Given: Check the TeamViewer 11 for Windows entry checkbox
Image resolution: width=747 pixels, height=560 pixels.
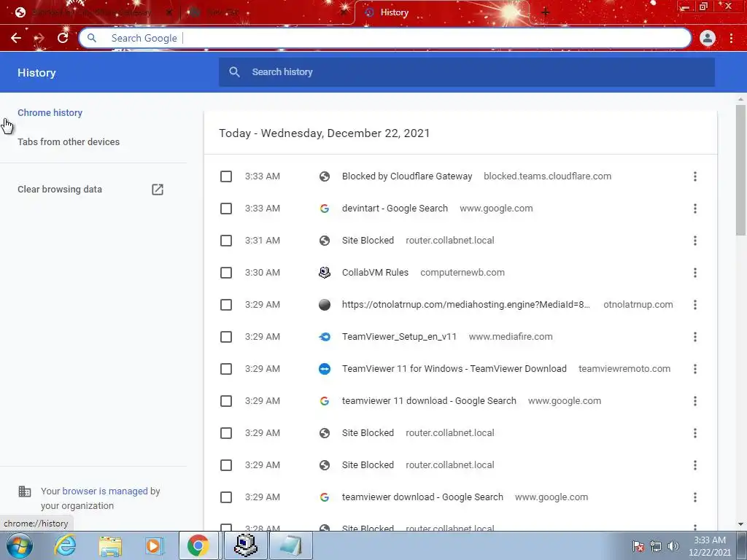Looking at the screenshot, I should click(226, 369).
